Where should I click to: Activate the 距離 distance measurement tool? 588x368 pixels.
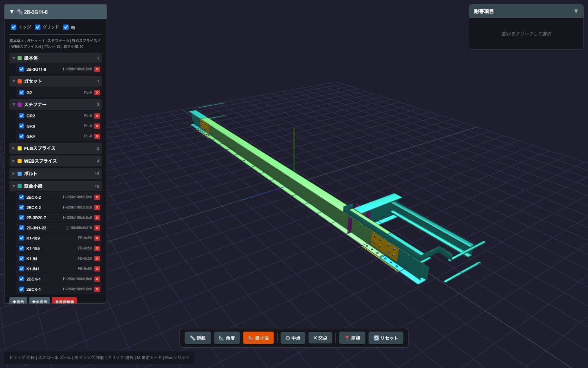tap(198, 338)
